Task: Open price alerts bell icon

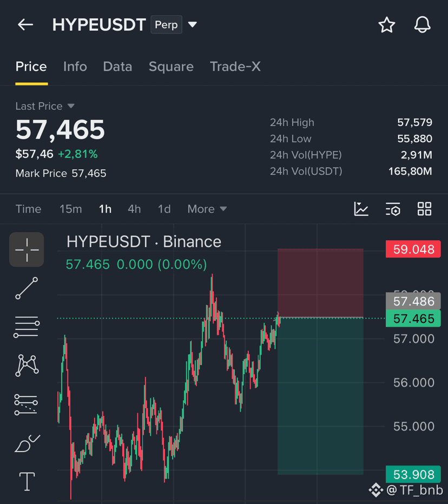Action: pyautogui.click(x=422, y=25)
